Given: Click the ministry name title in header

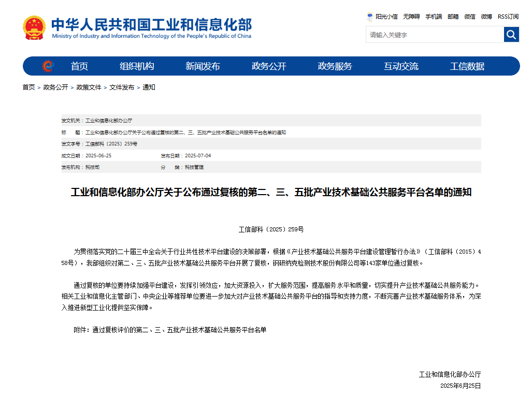Looking at the screenshot, I should [x=151, y=28].
